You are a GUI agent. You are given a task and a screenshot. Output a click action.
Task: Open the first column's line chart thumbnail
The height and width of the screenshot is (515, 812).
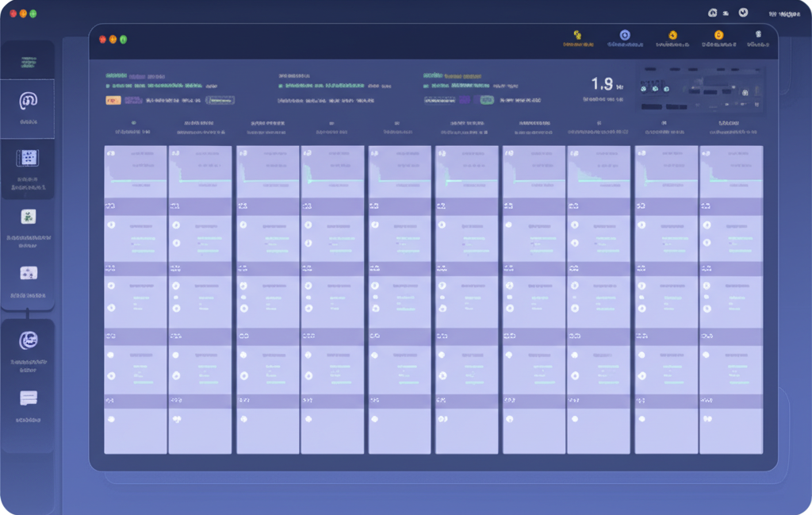[x=135, y=171]
